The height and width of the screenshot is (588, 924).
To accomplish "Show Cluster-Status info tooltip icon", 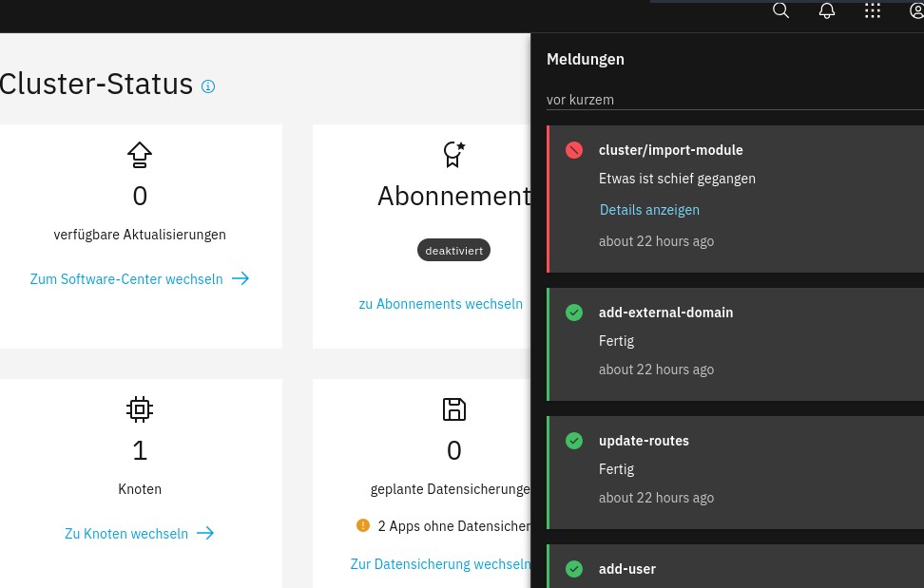I will click(208, 86).
